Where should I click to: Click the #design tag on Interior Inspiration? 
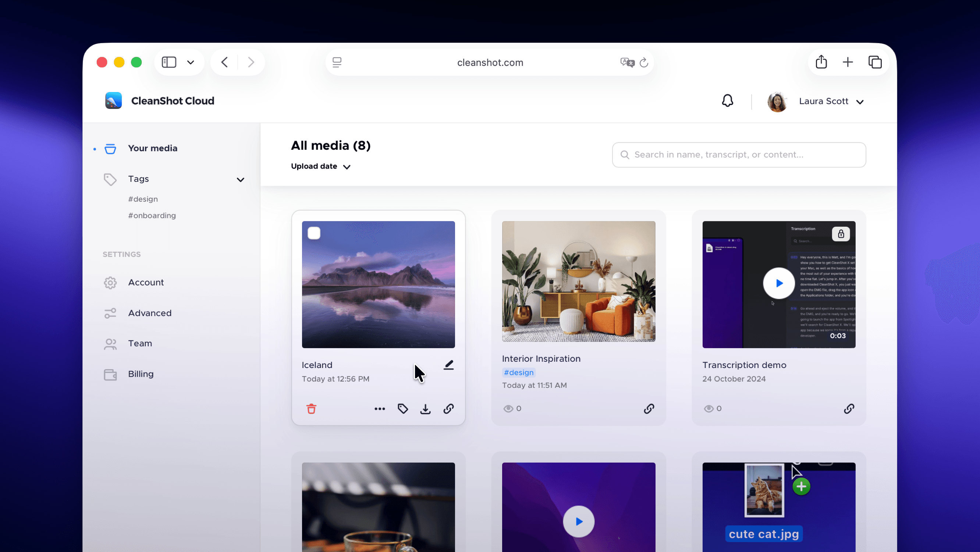pyautogui.click(x=519, y=372)
